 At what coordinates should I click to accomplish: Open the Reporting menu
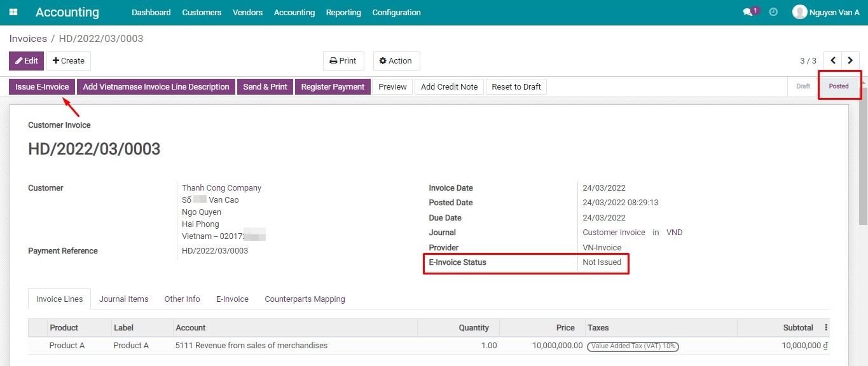coord(343,12)
